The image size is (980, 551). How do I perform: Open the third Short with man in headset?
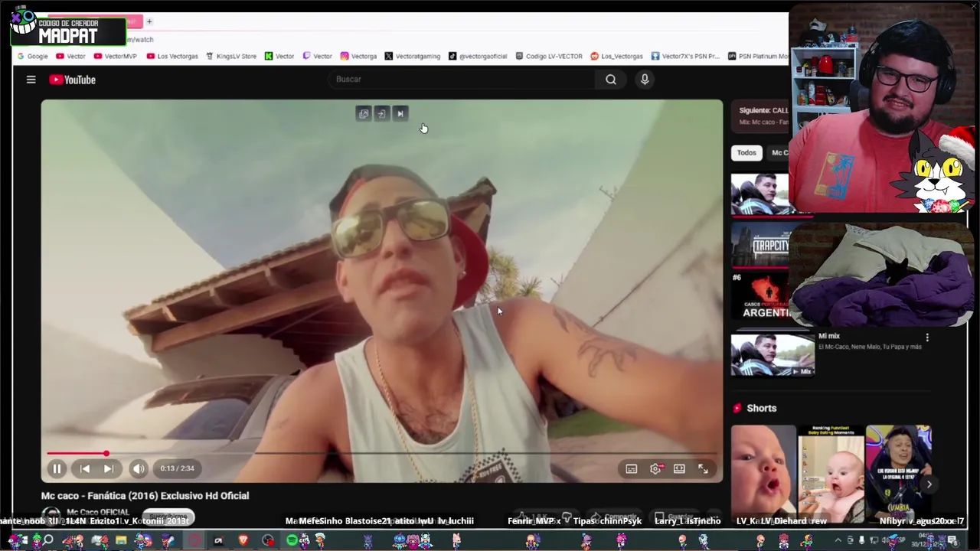coord(898,474)
